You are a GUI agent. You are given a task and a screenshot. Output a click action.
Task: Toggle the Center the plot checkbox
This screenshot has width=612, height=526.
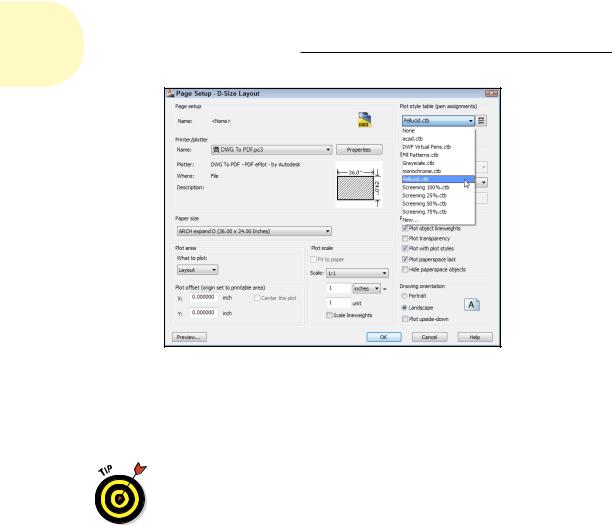(x=257, y=298)
